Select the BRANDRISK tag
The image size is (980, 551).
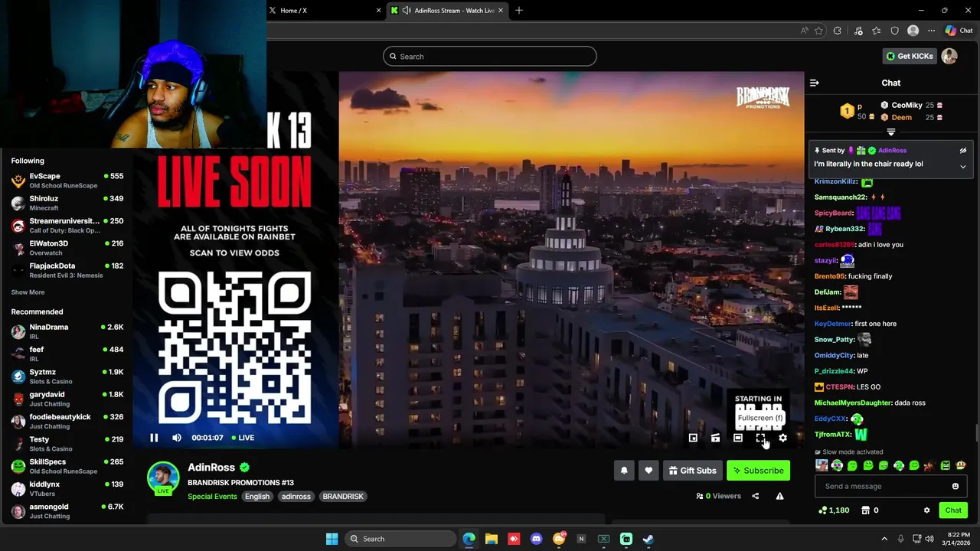click(343, 497)
